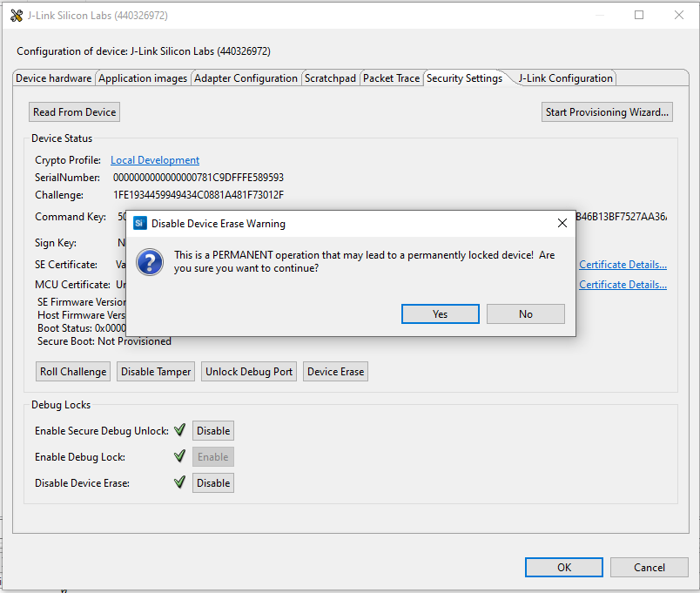700x593 pixels.
Task: Click the Roll Challenge button
Action: [x=73, y=372]
